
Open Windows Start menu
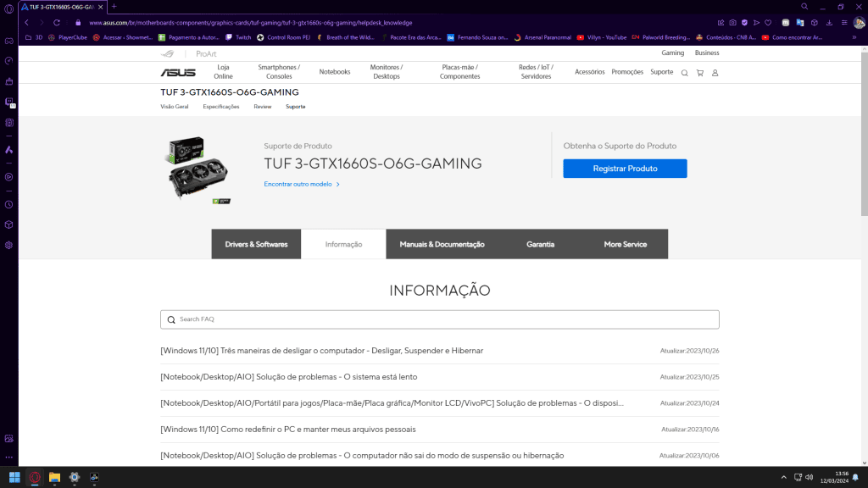[x=14, y=477]
